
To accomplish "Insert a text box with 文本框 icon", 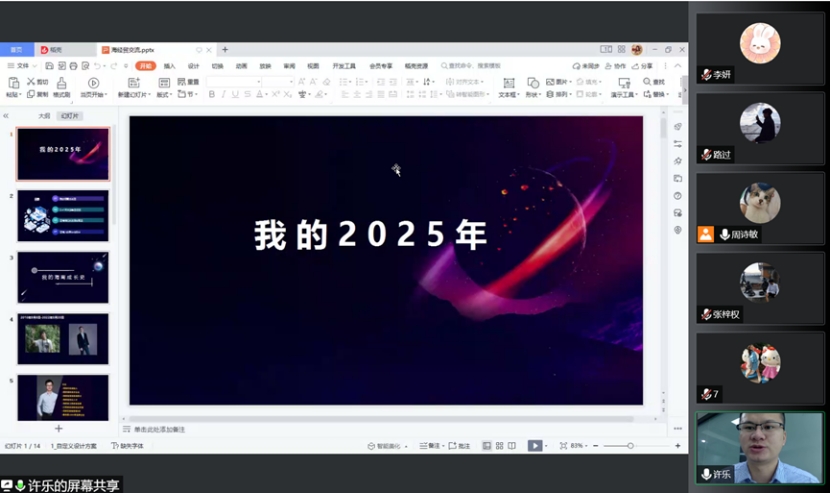I will coord(507,83).
